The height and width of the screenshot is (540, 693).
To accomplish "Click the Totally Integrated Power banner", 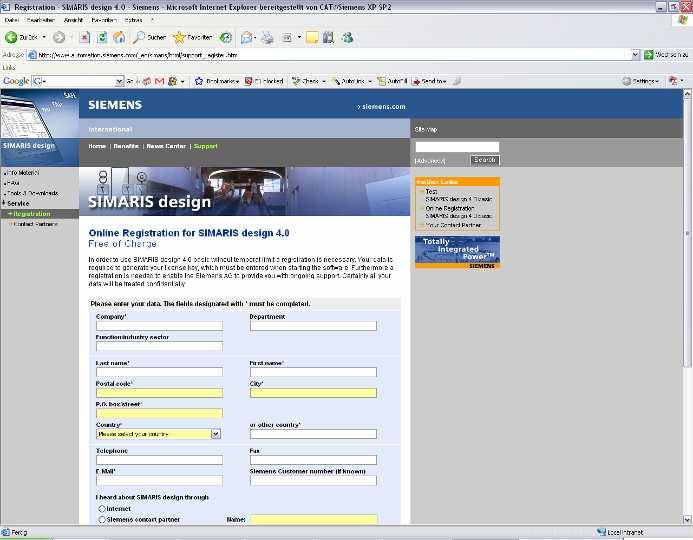I will pyautogui.click(x=457, y=252).
